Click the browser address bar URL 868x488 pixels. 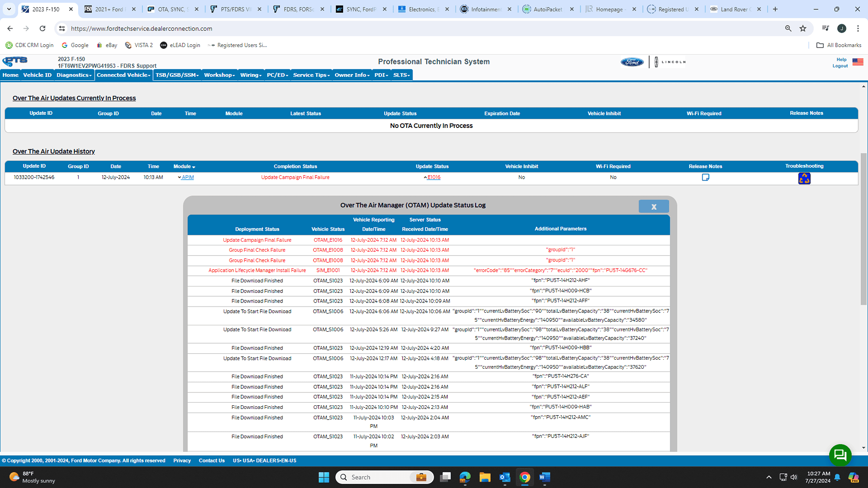(142, 28)
